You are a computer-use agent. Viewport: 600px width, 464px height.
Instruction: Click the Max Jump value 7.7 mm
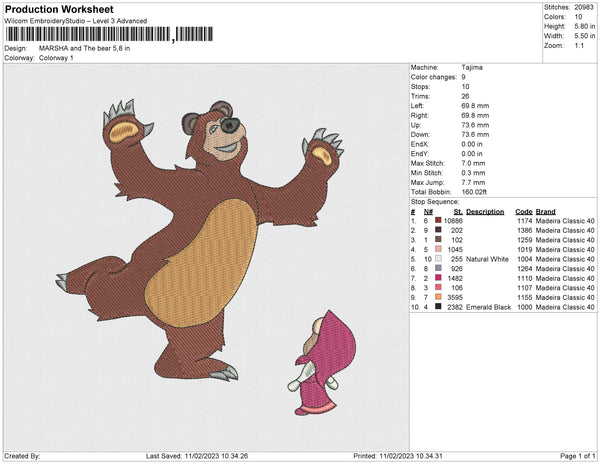click(x=473, y=182)
